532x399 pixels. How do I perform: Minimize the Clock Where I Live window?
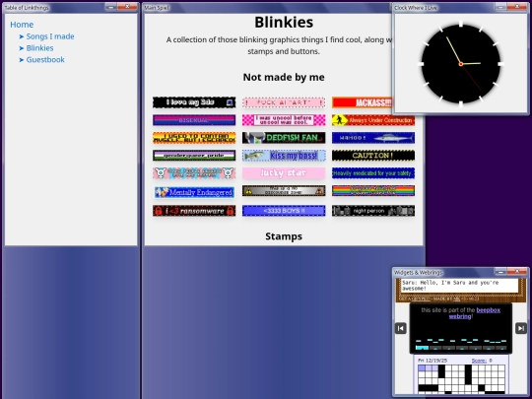[x=500, y=7]
